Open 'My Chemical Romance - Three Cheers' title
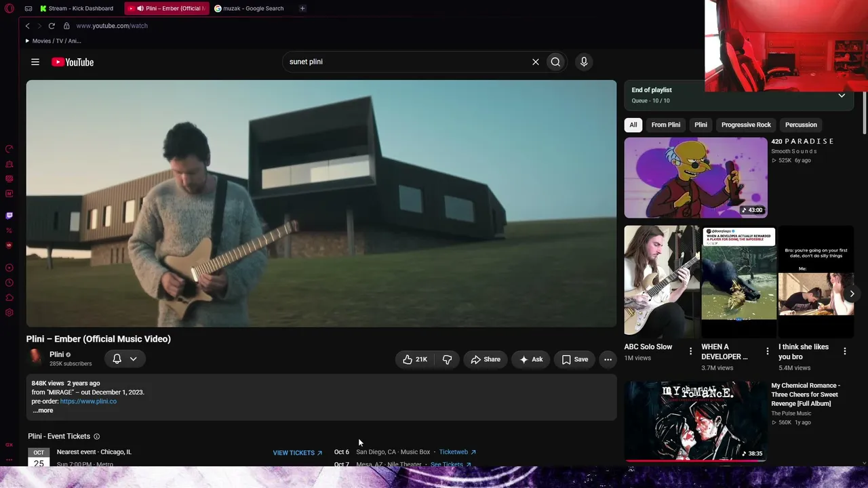Image resolution: width=868 pixels, height=488 pixels. pos(806,394)
